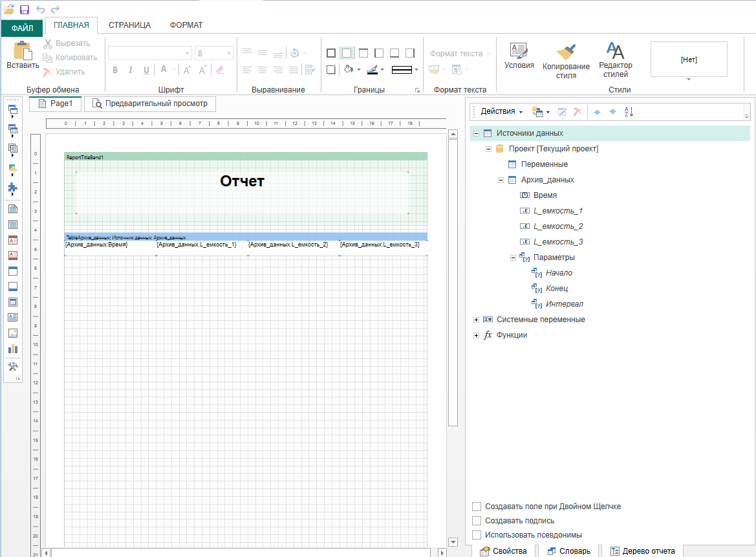Click the chart component icon in left toolbox
This screenshot has height=557, width=756.
point(13,349)
